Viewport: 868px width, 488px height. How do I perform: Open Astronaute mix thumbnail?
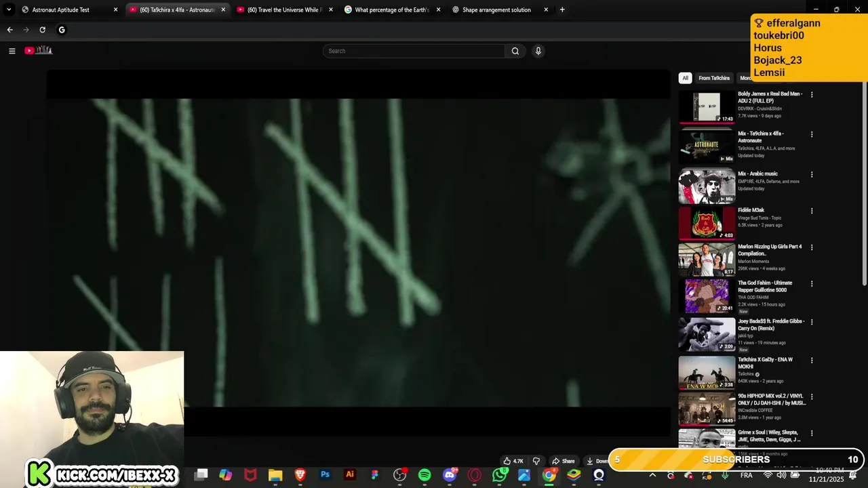tap(707, 146)
